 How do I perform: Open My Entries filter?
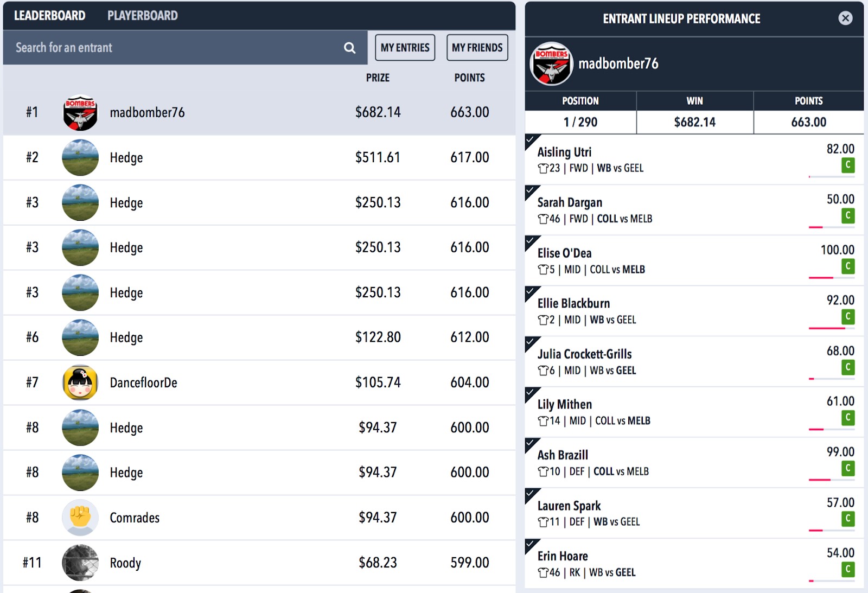coord(405,48)
